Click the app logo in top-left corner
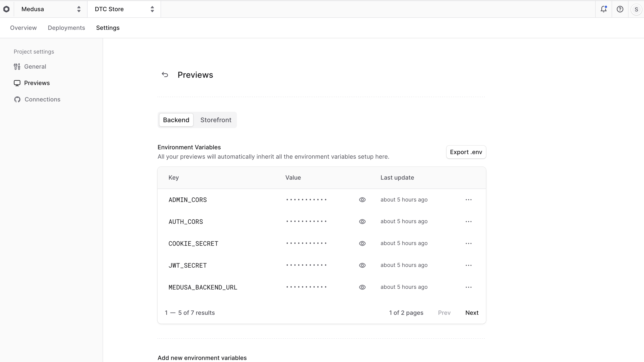644x362 pixels. [x=7, y=9]
